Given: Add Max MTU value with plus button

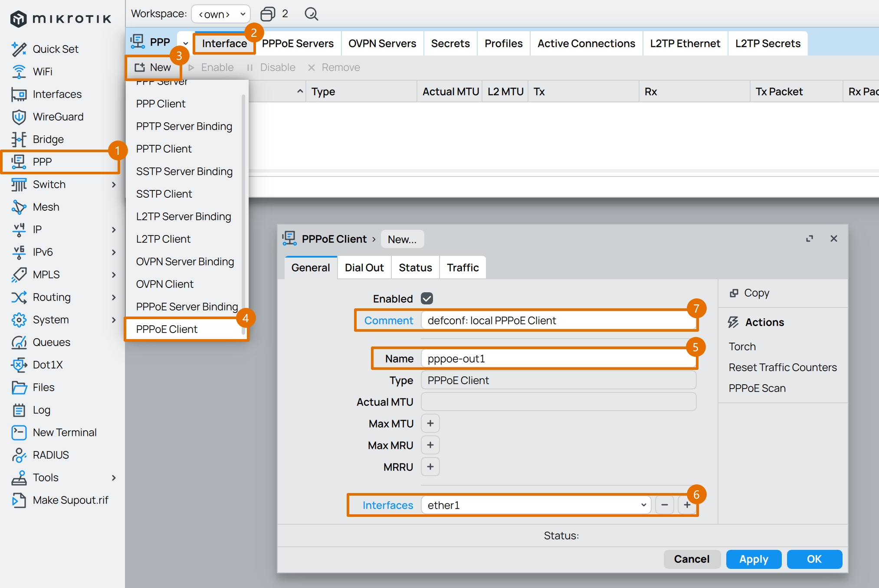Looking at the screenshot, I should 430,423.
